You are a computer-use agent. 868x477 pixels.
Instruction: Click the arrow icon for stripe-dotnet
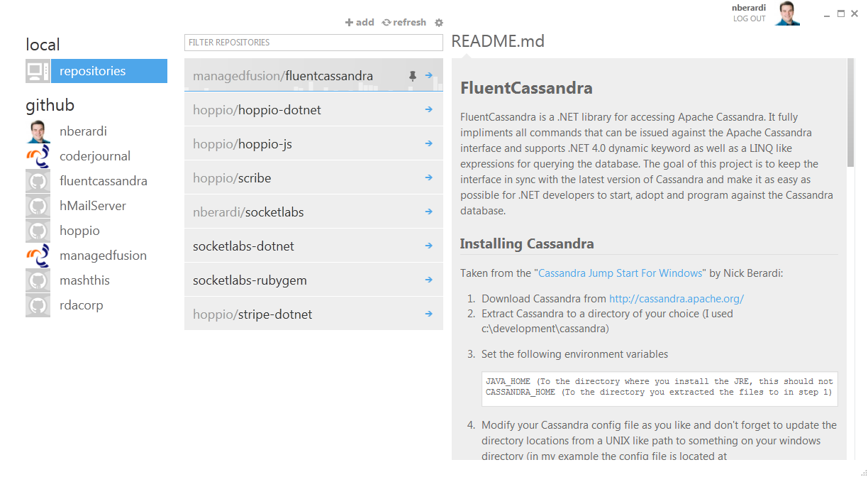(429, 314)
